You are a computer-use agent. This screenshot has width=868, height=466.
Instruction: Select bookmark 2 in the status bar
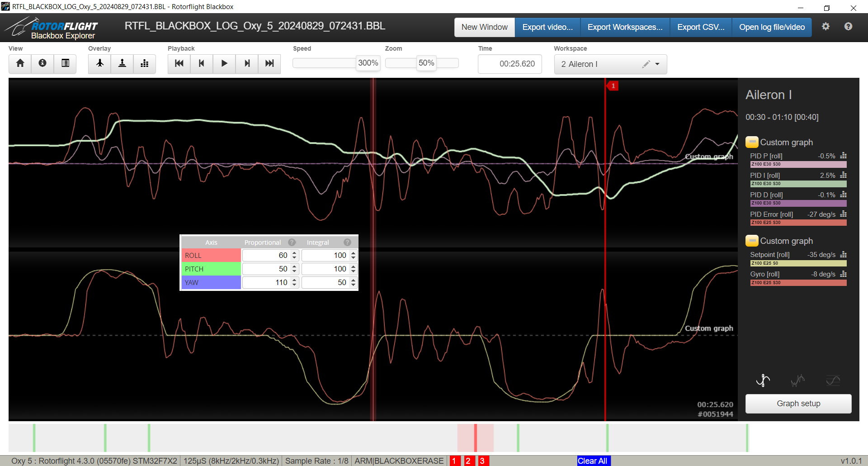pyautogui.click(x=468, y=461)
